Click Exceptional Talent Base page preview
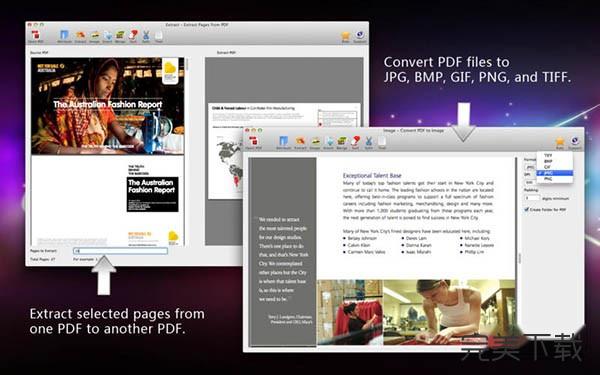 [x=382, y=251]
